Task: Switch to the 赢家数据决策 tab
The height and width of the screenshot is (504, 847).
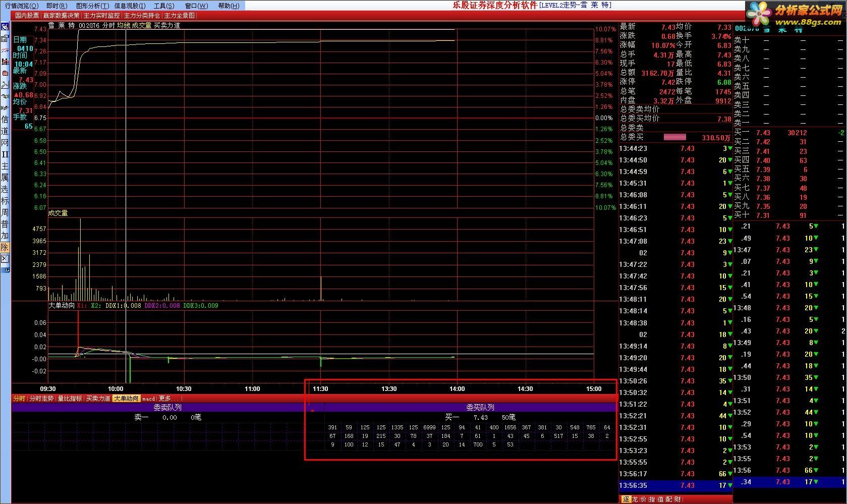Action: tap(61, 16)
